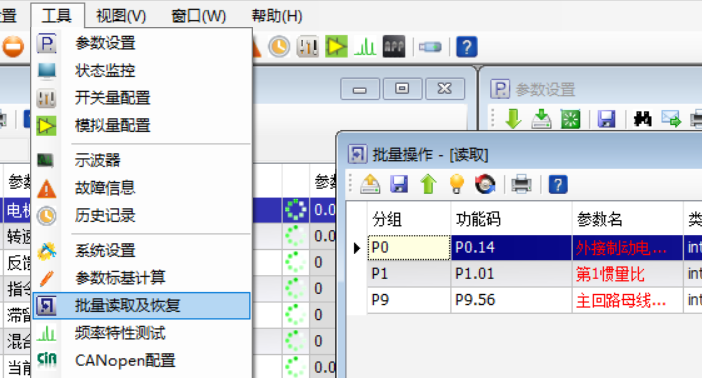Minimize the background monitoring window

tap(360, 89)
